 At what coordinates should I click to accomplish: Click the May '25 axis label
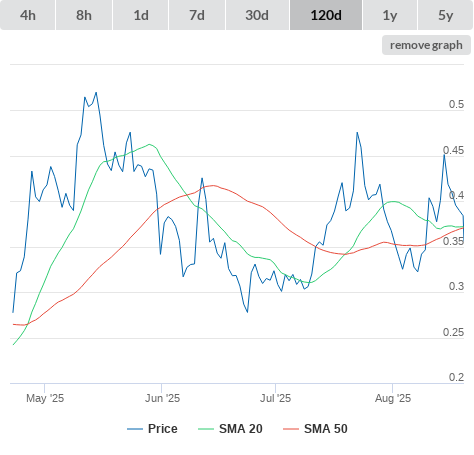(45, 398)
